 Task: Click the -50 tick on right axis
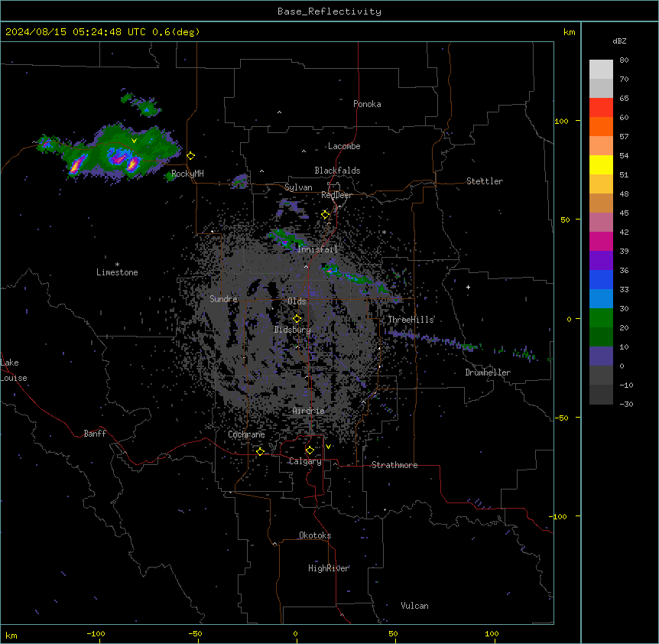point(561,418)
